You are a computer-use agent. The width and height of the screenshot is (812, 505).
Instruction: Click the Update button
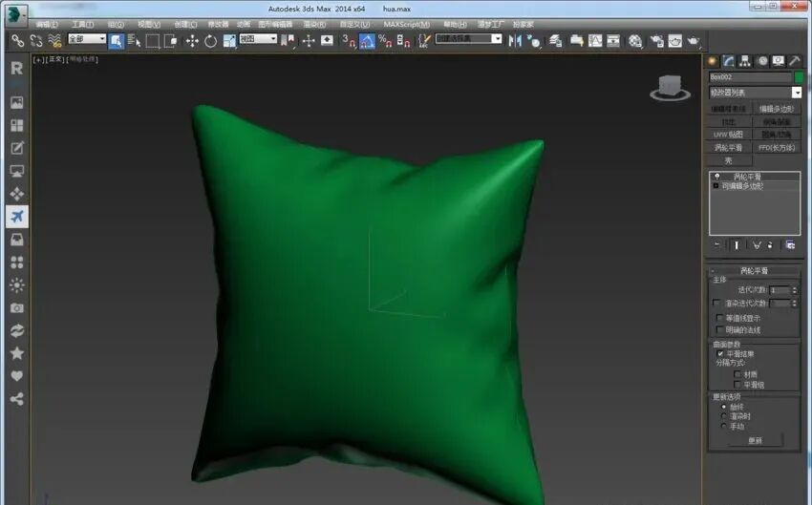point(755,440)
